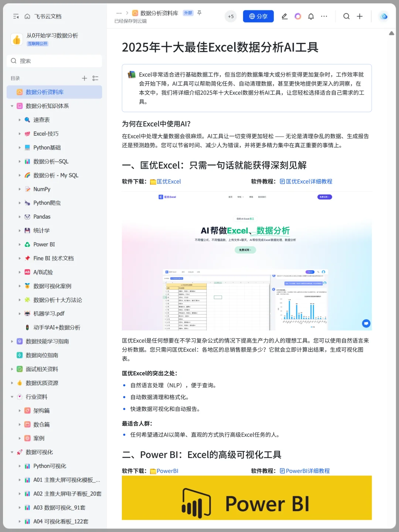Open the more options menu in toolbar
This screenshot has width=399, height=532.
coord(324,16)
